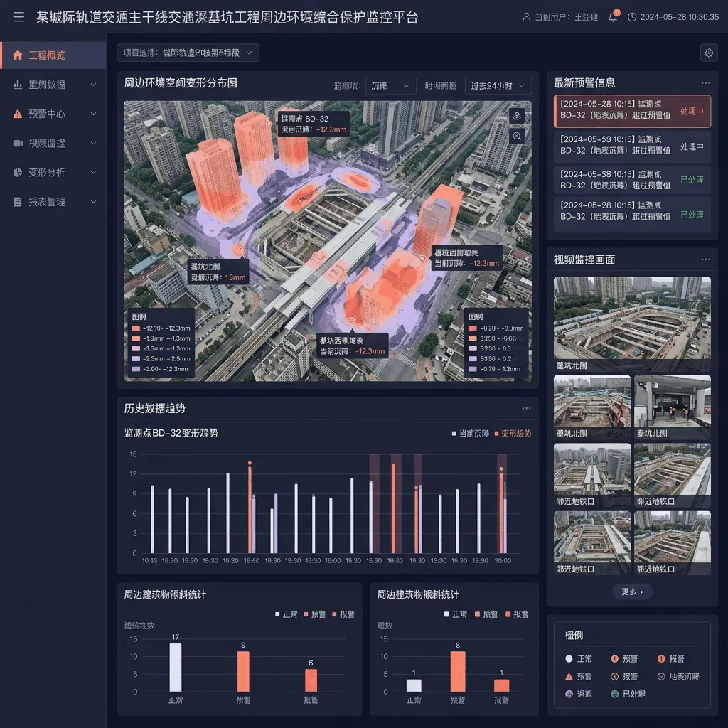
Task: Click the camera icon of 视频监控
Action: tap(18, 143)
